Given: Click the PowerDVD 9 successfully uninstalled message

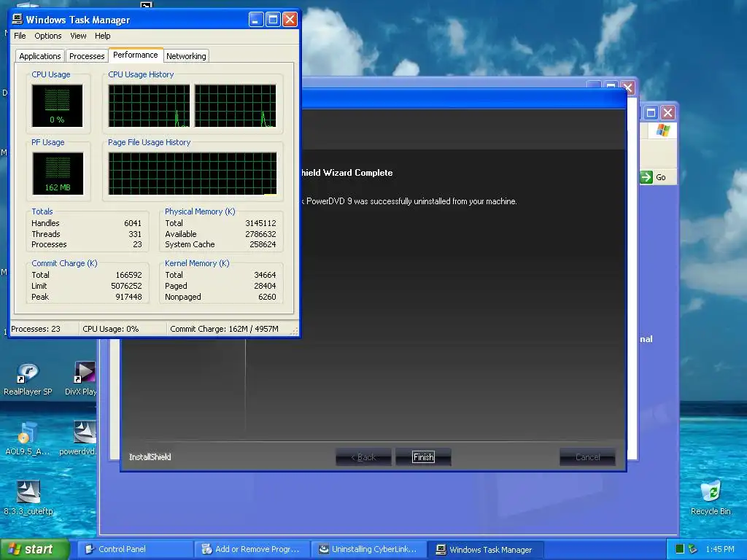Looking at the screenshot, I should pyautogui.click(x=410, y=201).
